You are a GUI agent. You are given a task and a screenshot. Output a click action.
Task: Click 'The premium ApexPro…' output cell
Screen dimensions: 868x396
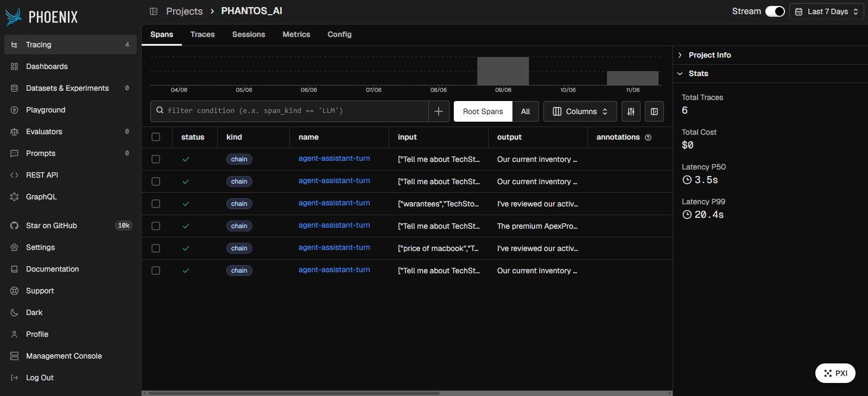tap(537, 226)
